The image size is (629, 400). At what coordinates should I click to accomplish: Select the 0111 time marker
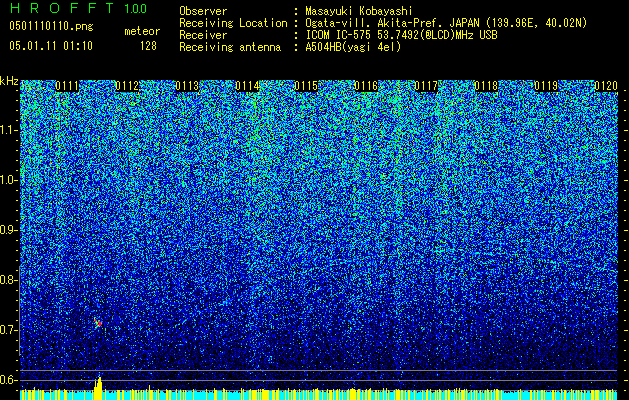click(x=67, y=86)
